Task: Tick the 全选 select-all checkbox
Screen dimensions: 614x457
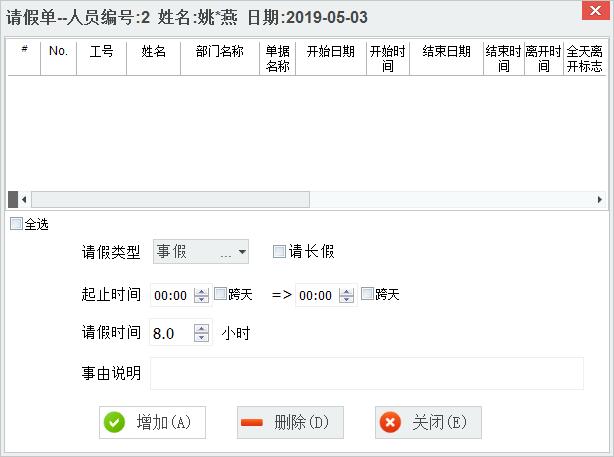Action: pos(16,224)
